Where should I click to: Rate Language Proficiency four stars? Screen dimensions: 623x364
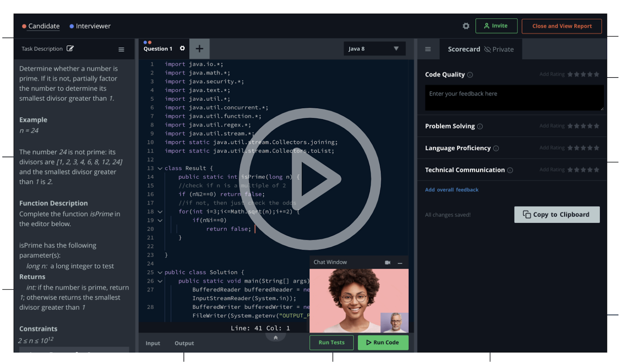[590, 148]
